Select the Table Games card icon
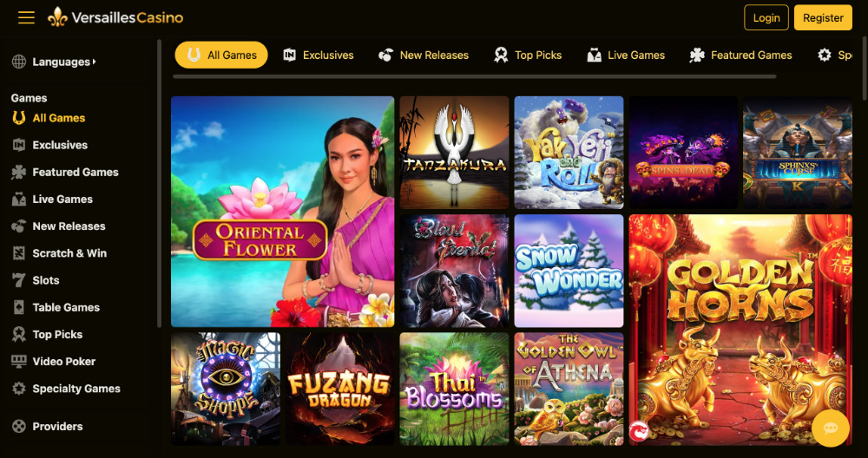The image size is (868, 458). point(19,308)
